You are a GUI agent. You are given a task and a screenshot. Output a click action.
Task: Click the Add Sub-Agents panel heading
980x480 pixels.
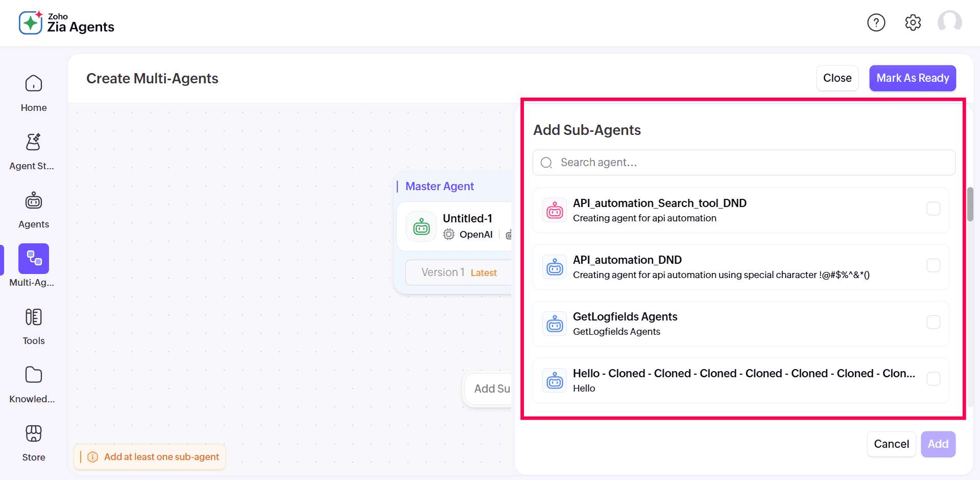point(587,130)
